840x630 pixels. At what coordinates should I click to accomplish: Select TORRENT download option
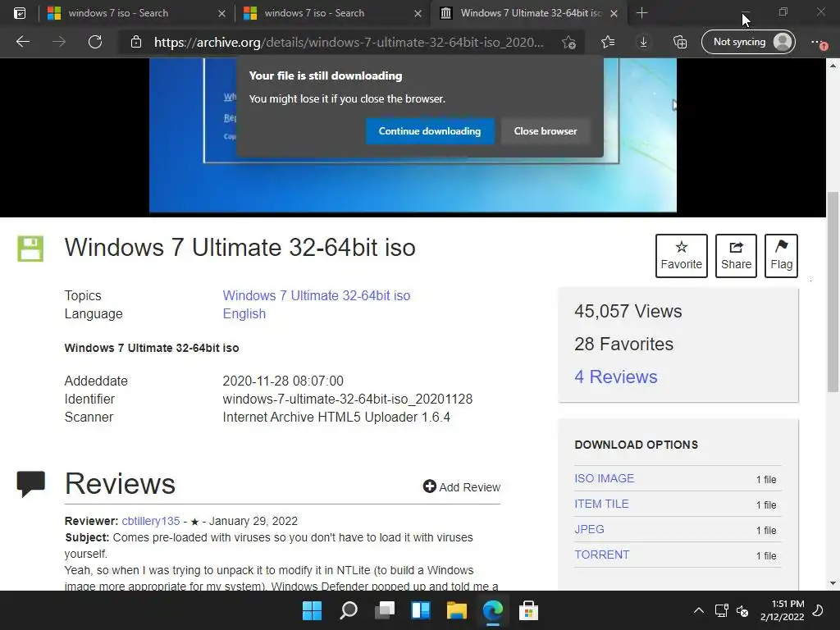tap(602, 555)
